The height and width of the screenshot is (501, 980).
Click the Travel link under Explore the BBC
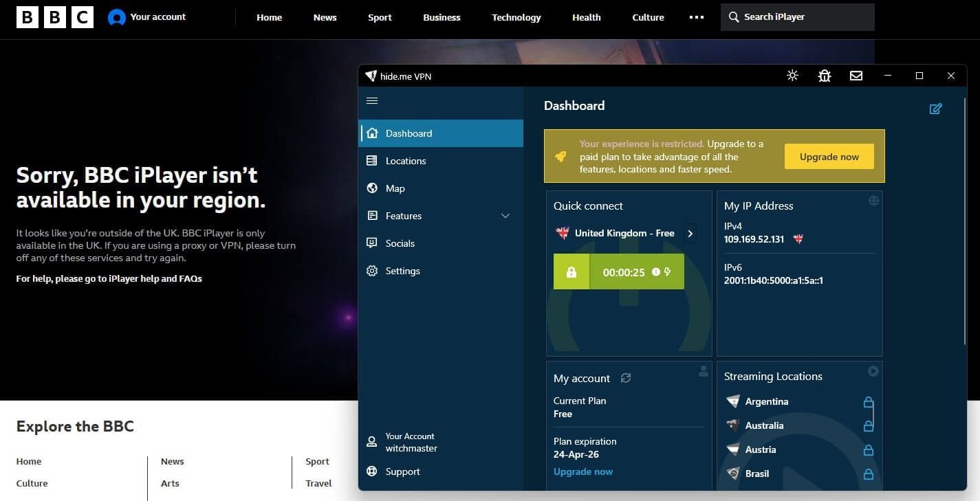click(x=318, y=483)
